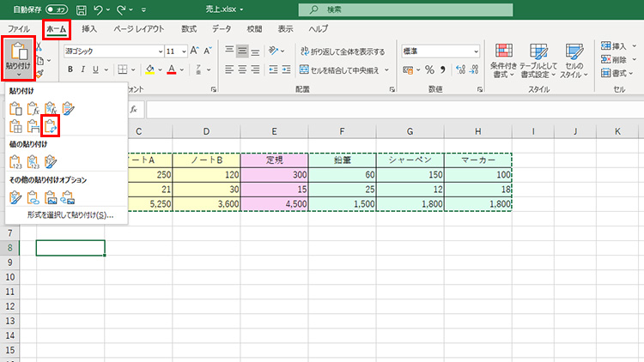This screenshot has width=644, height=362.
Task: Open the データ (Data) ribbon tab
Action: (x=222, y=28)
